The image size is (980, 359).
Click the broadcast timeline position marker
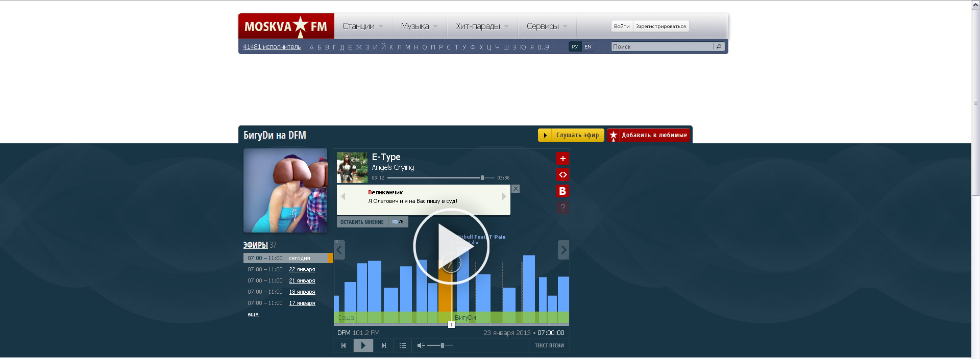pyautogui.click(x=451, y=324)
